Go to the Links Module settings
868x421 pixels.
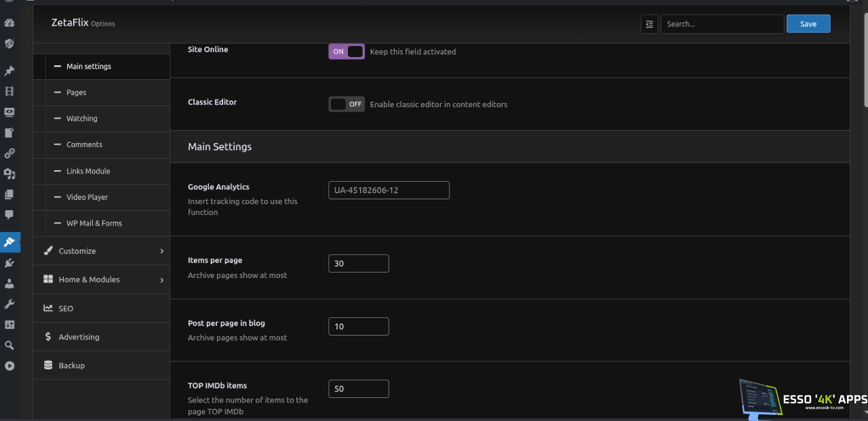coord(88,171)
